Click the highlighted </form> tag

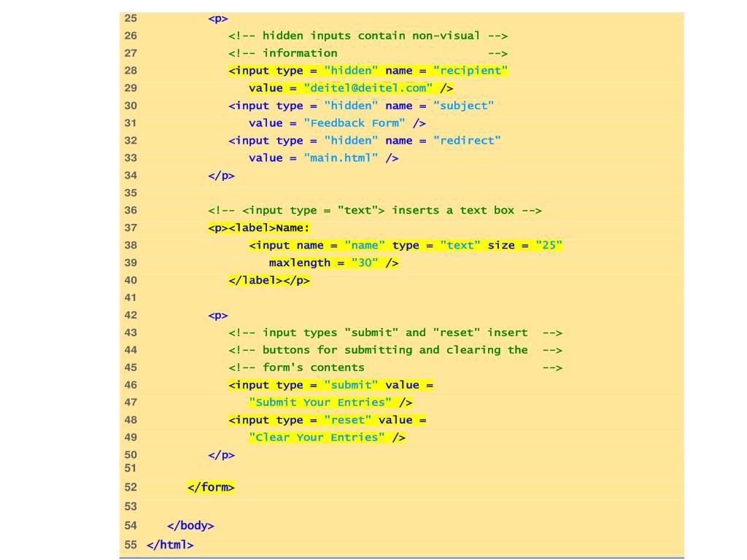(x=211, y=487)
